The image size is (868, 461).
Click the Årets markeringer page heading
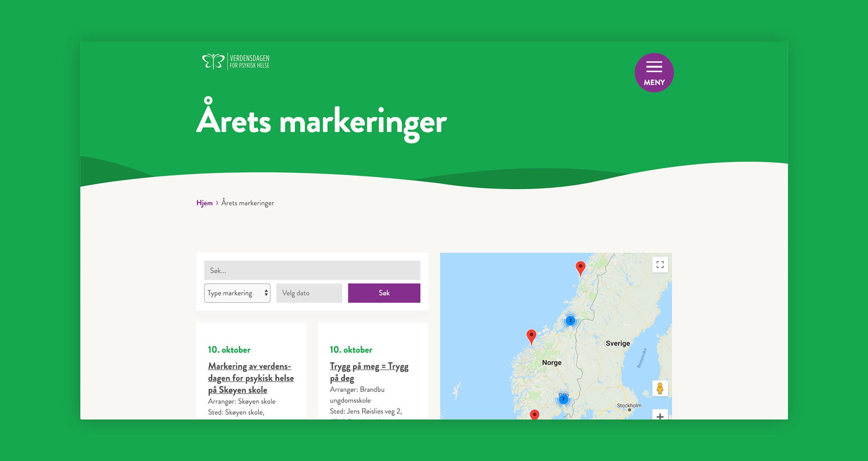point(321,120)
